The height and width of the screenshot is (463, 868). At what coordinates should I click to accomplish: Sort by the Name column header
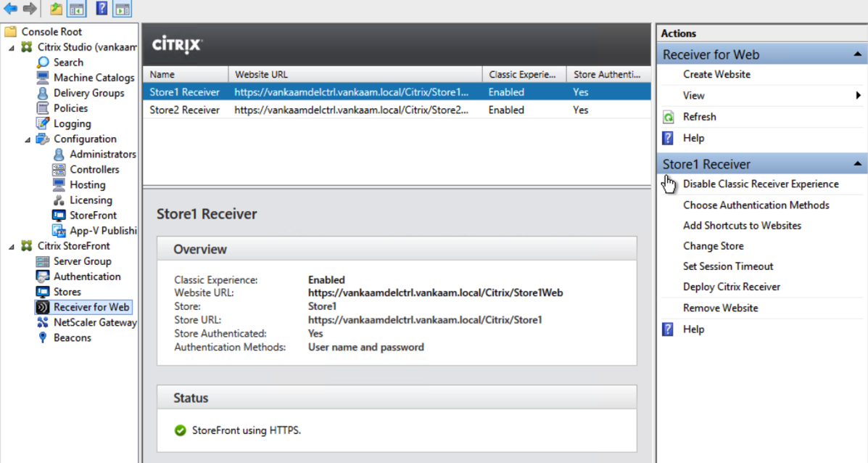[186, 74]
